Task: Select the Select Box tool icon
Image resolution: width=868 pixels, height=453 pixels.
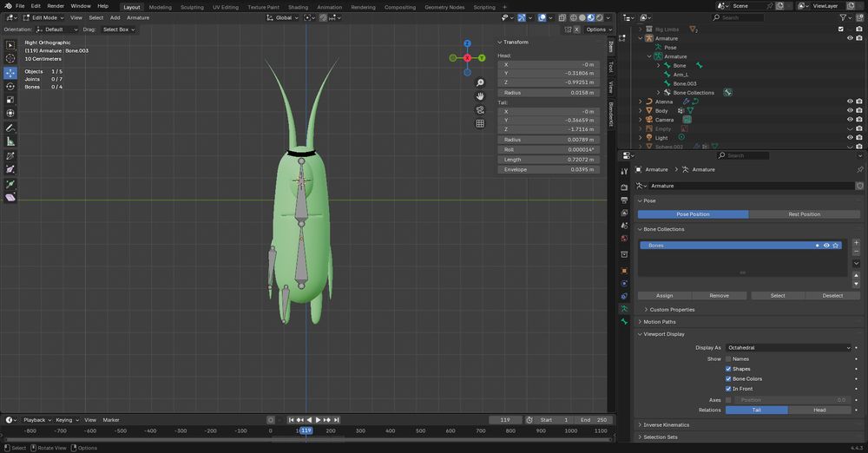Action: [x=10, y=45]
